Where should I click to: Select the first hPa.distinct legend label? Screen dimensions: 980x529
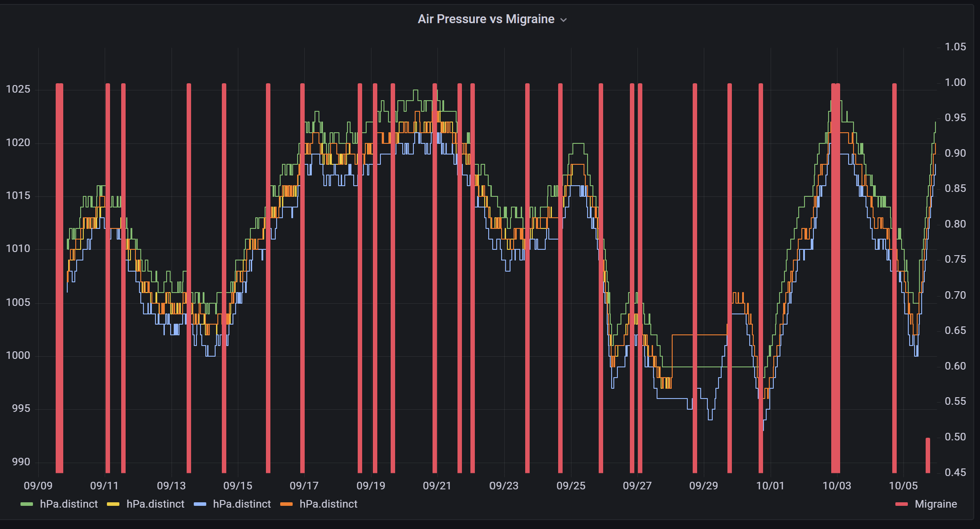click(68, 504)
